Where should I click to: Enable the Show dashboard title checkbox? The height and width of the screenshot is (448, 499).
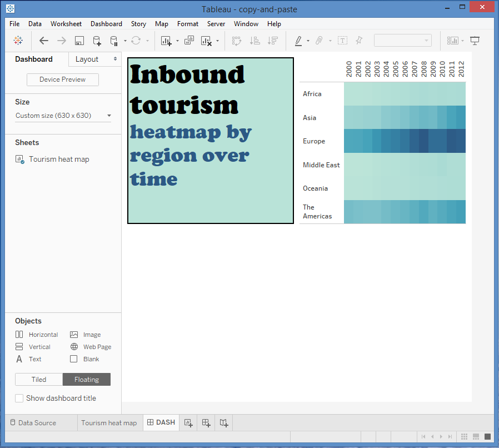click(19, 398)
